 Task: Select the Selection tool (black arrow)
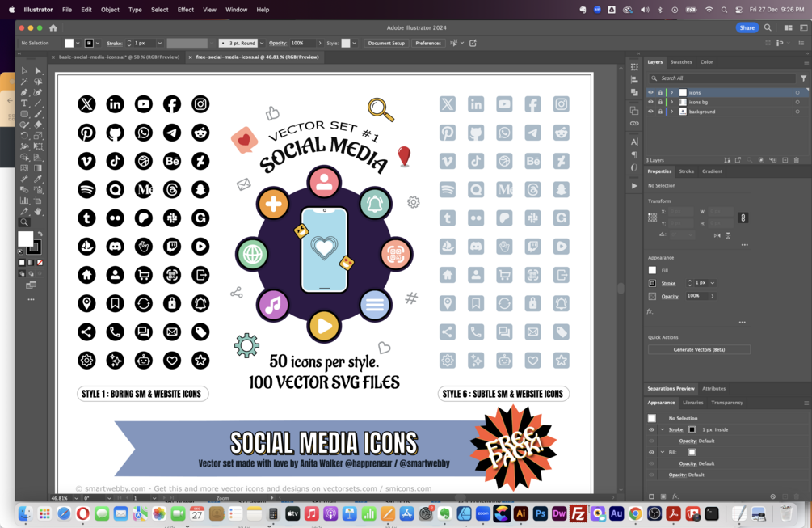24,70
